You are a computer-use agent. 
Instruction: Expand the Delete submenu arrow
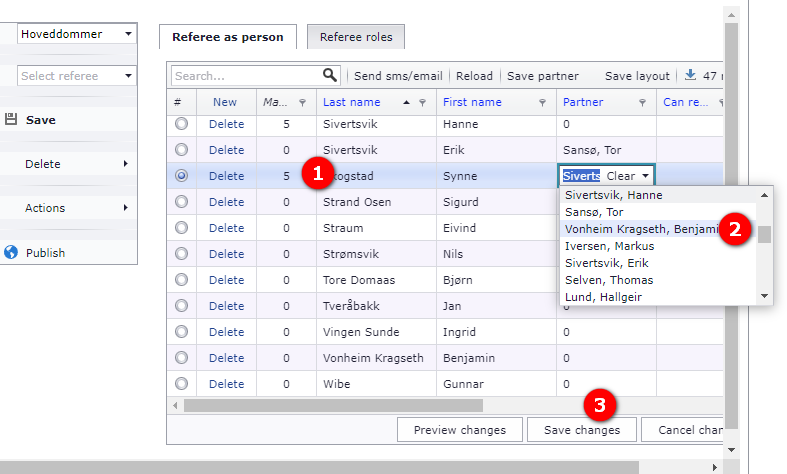point(125,164)
